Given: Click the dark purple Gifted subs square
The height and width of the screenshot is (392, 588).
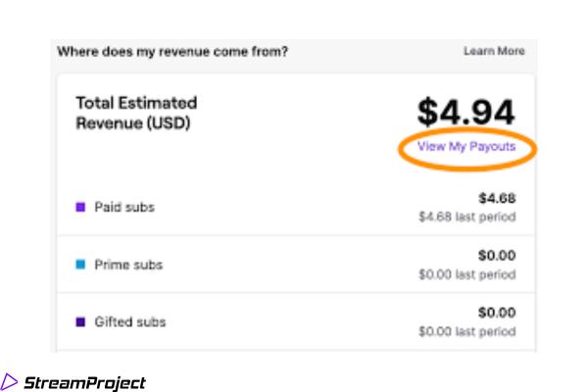Looking at the screenshot, I should point(81,321).
